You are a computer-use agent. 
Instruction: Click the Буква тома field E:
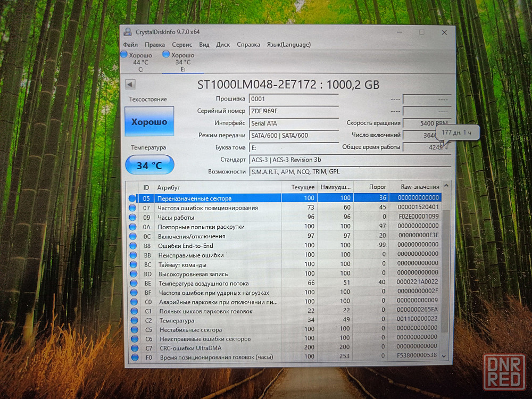(x=294, y=147)
